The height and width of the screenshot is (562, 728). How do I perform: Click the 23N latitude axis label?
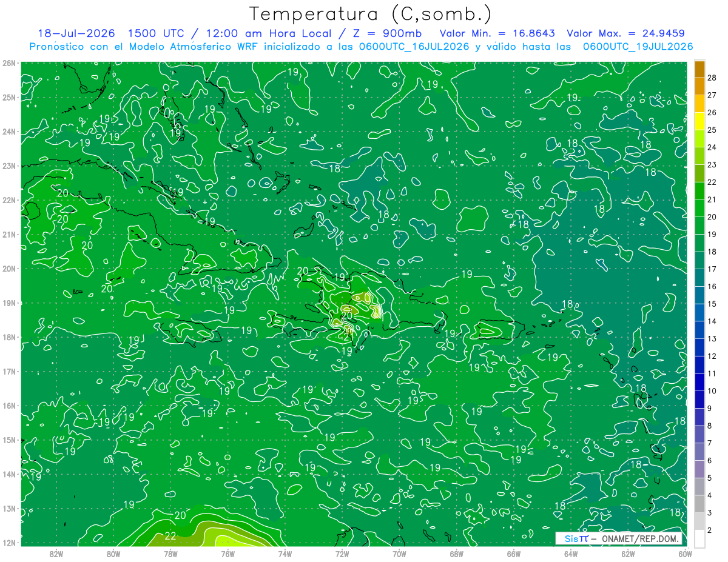coord(8,166)
